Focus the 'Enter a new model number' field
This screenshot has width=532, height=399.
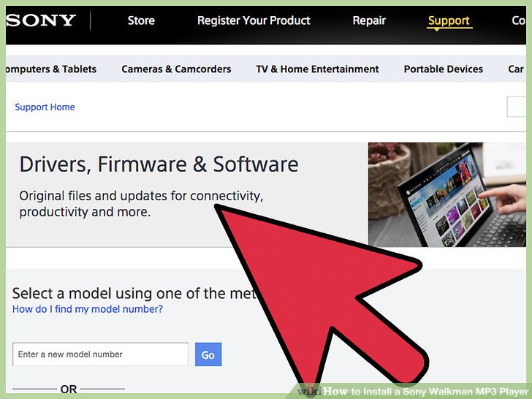pos(100,354)
